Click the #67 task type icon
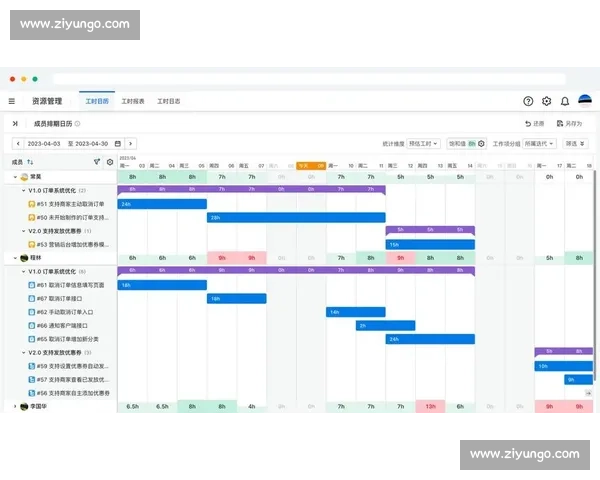 (x=32, y=299)
